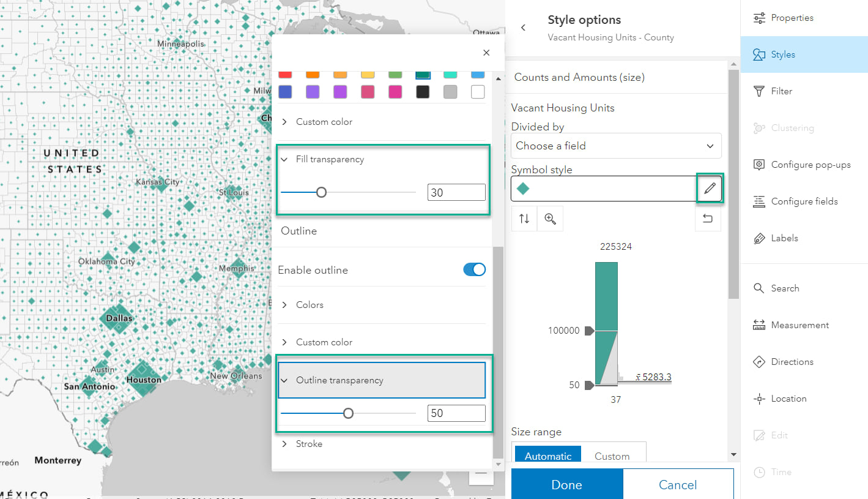
Task: Click the Dallas label on the map
Action: coord(119,318)
